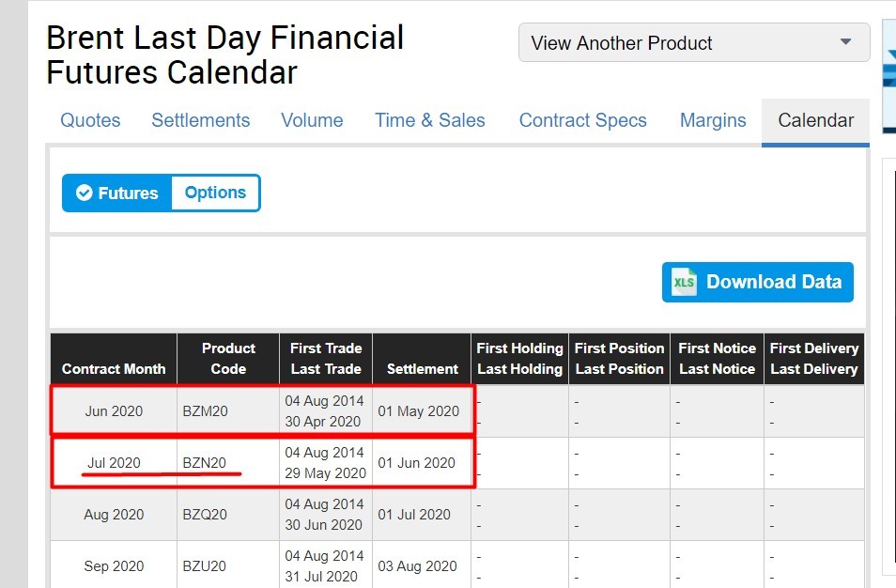Click the Jun 2020 contract month row
This screenshot has height=588, width=896.
(114, 411)
